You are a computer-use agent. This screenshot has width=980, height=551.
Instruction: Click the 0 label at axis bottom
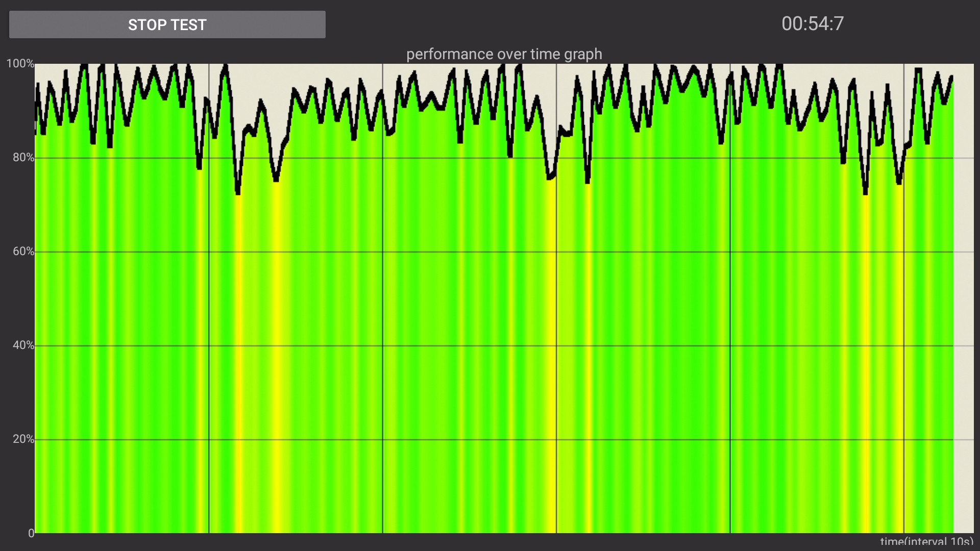[x=31, y=533]
